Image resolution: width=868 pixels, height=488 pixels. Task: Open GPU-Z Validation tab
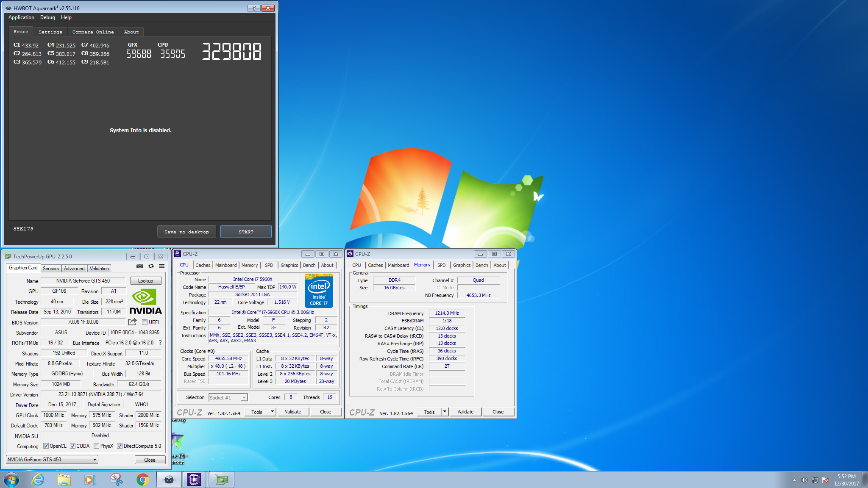(100, 268)
